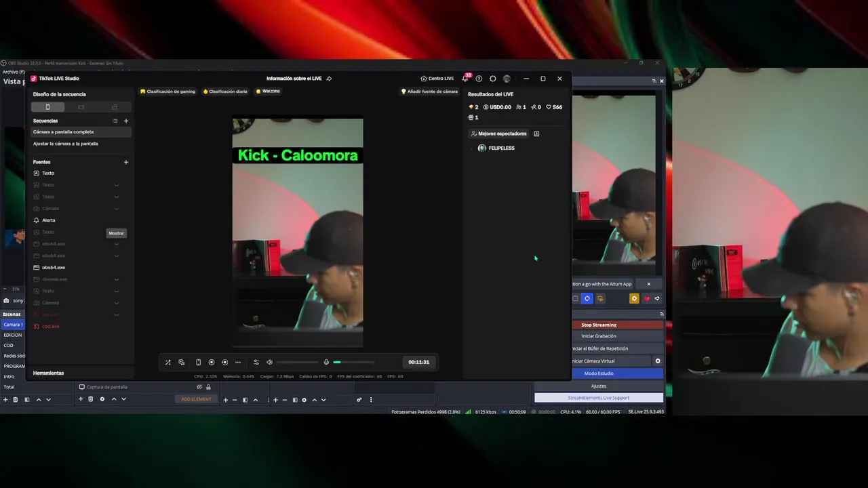Click the target-style live icon in bottom toolbar
Screen dimensions: 868x488
point(224,362)
